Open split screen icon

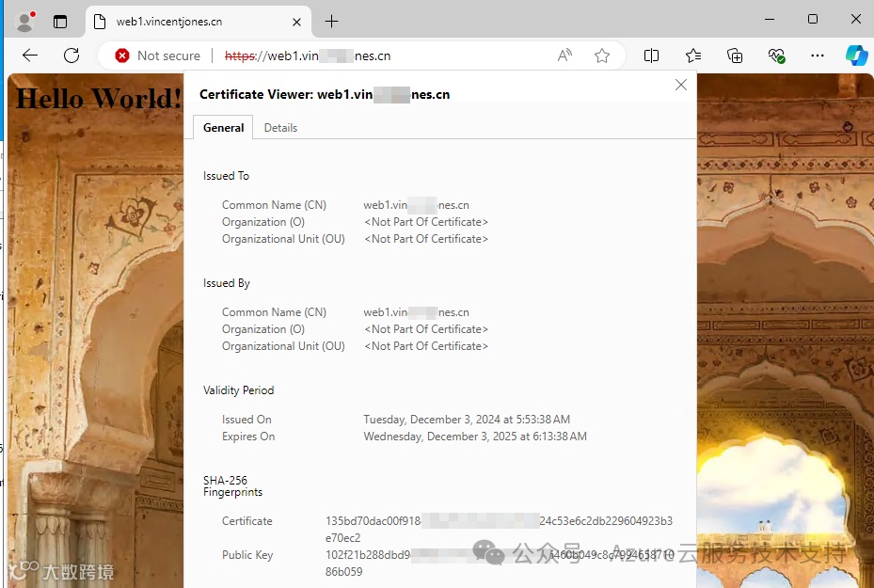coord(651,56)
